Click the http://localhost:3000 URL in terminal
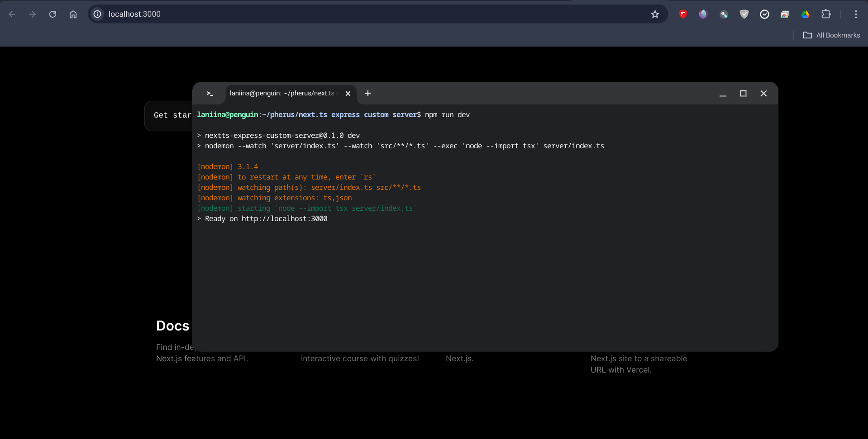 [x=284, y=219]
